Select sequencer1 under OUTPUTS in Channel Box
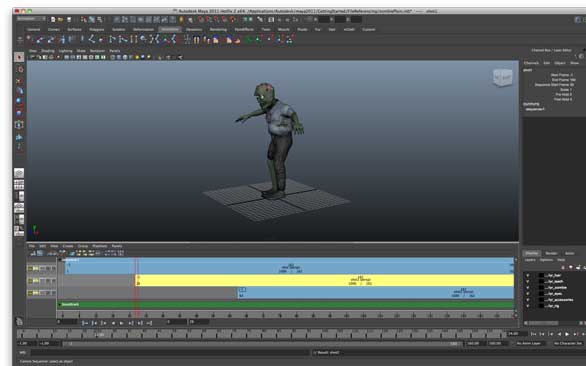Screen dimensions: 586x366 click(x=535, y=109)
